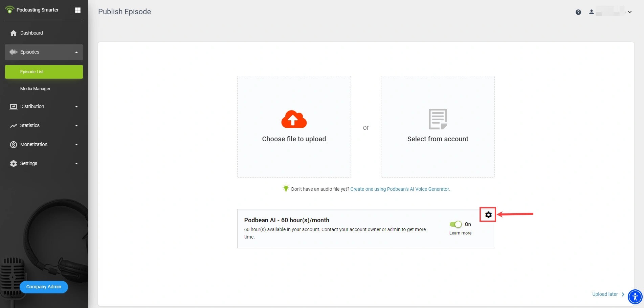
Task: Click the Learn more link
Action: tap(460, 233)
